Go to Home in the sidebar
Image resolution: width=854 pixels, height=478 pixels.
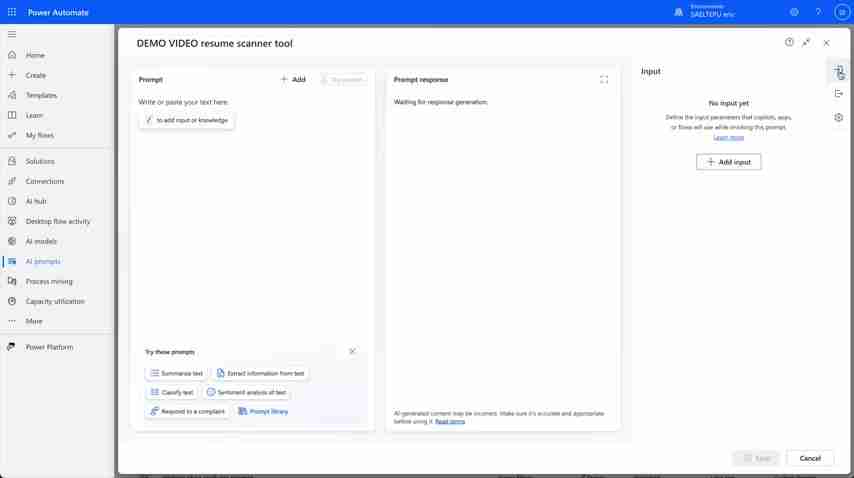click(x=35, y=55)
